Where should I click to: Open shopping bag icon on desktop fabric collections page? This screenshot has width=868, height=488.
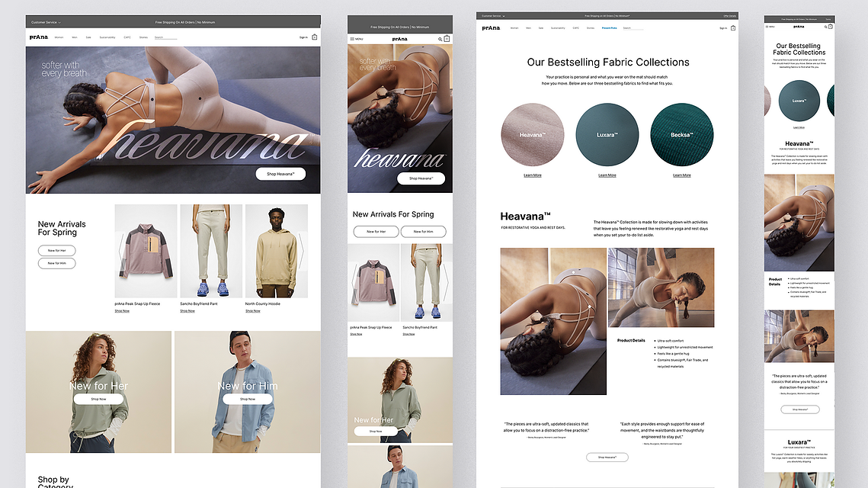pyautogui.click(x=733, y=27)
